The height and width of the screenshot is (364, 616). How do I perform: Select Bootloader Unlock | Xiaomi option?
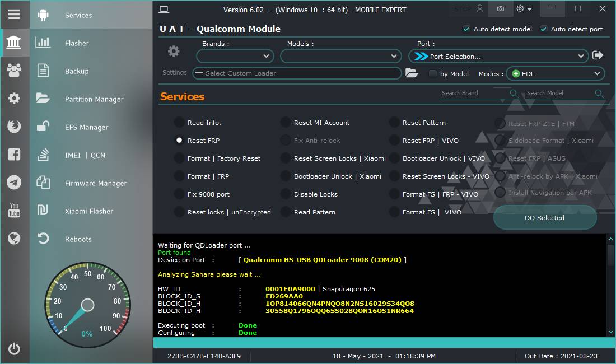click(x=286, y=176)
